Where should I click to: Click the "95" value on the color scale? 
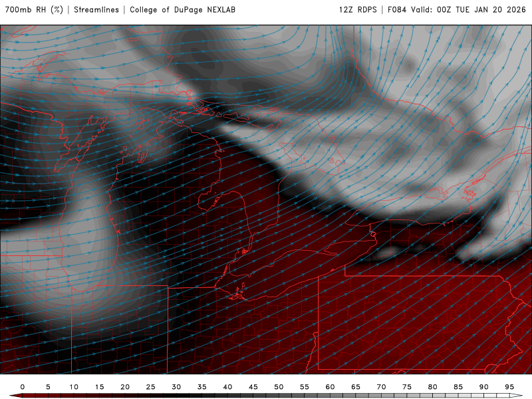click(509, 387)
